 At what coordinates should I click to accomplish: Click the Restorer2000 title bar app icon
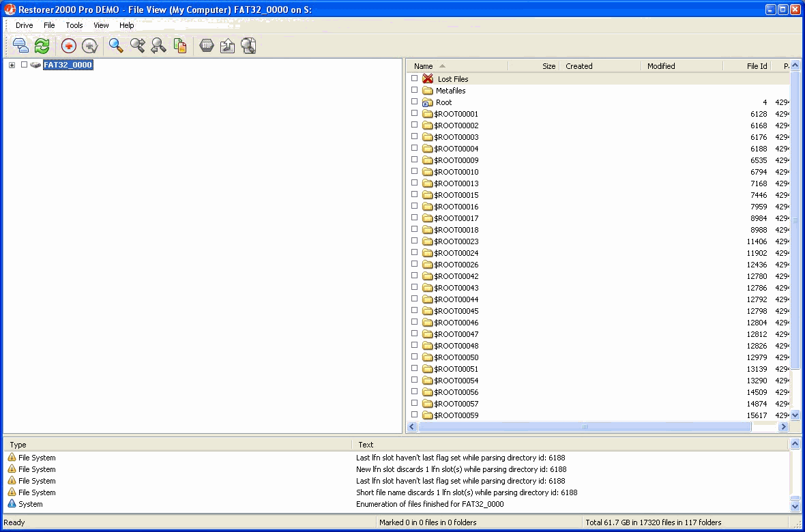[x=10, y=10]
